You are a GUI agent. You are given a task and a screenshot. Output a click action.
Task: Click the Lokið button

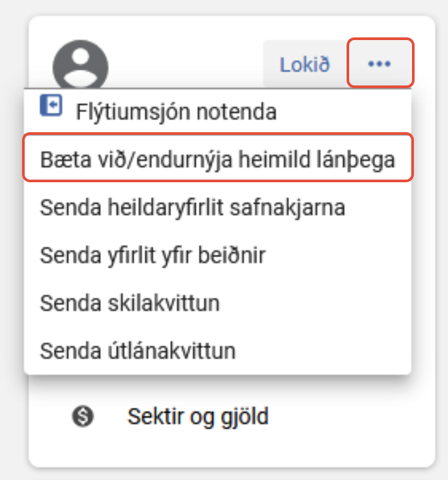pos(304,64)
